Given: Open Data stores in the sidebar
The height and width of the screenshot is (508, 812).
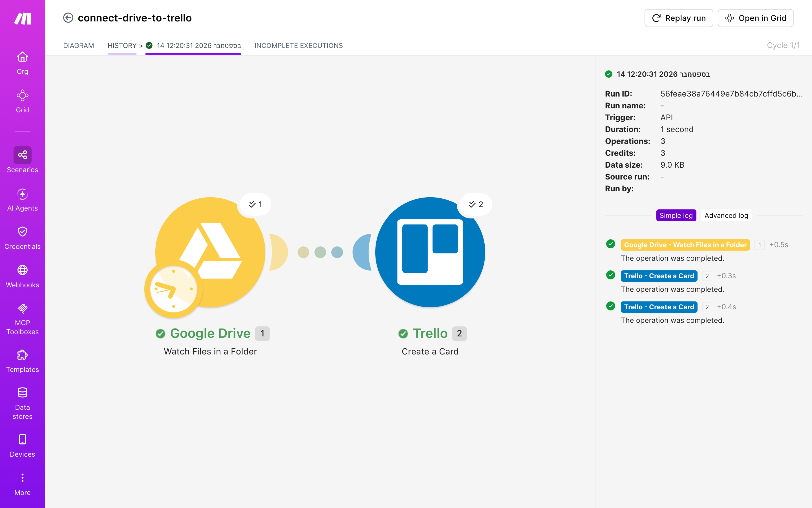Looking at the screenshot, I should tap(23, 404).
